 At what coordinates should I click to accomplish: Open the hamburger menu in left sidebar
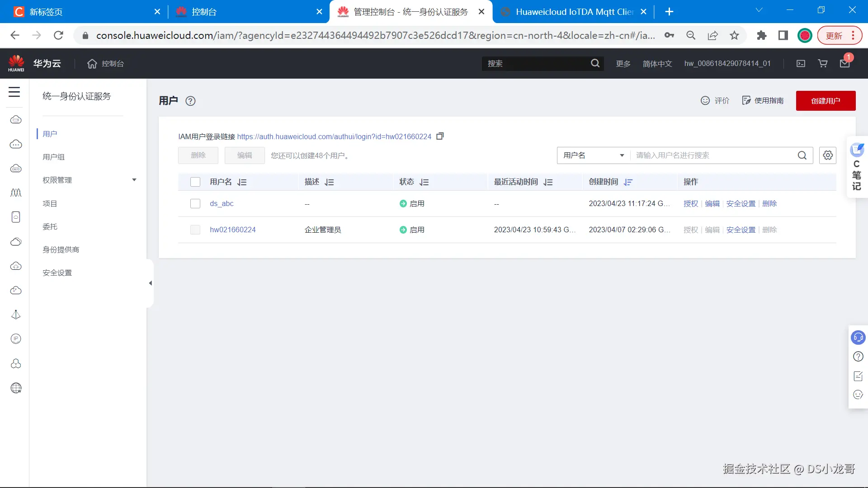click(14, 92)
